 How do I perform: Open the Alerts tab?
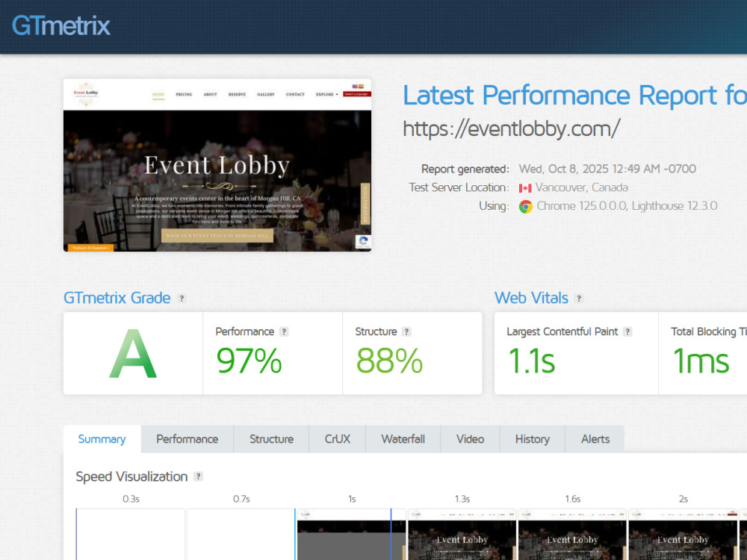click(595, 439)
